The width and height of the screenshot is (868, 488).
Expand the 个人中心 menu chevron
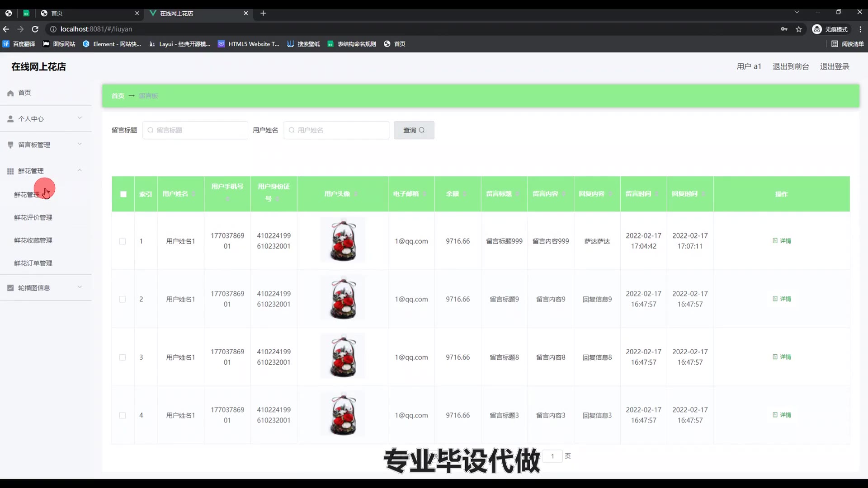click(80, 118)
